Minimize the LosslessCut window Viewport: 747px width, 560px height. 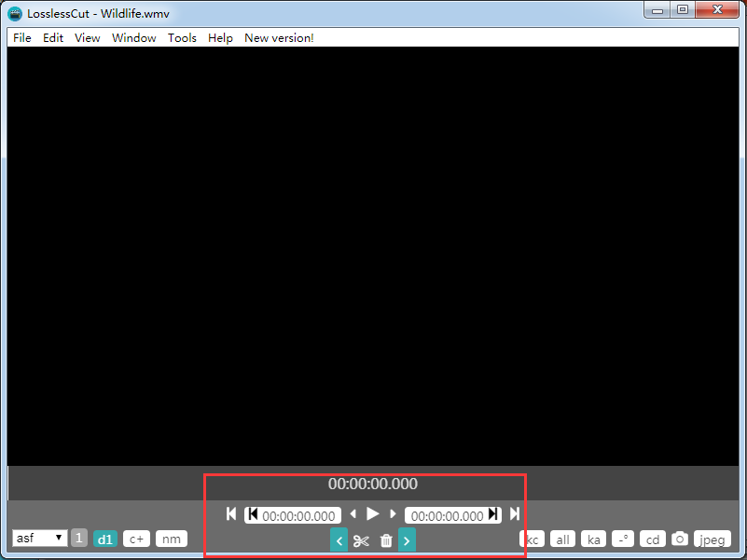pyautogui.click(x=657, y=10)
